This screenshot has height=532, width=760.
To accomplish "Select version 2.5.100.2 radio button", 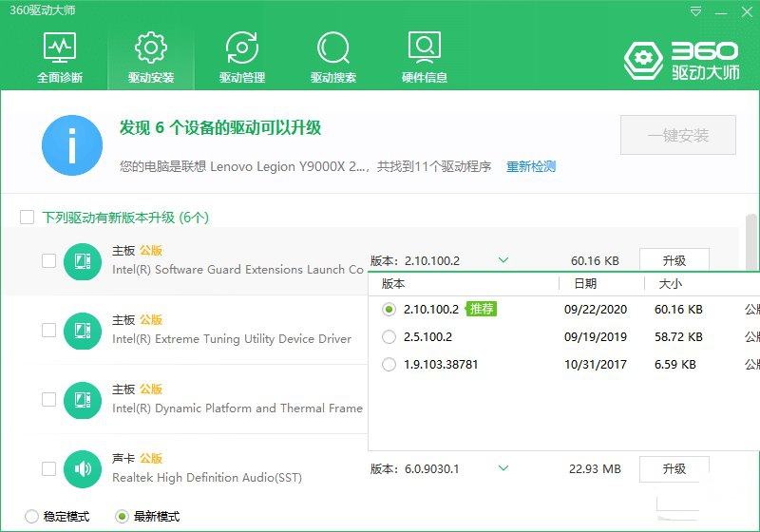I will point(388,337).
